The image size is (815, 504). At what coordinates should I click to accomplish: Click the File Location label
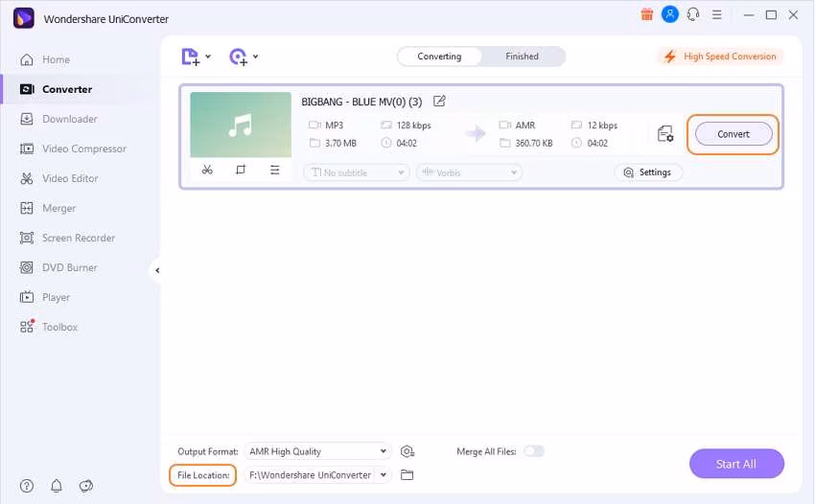[203, 475]
